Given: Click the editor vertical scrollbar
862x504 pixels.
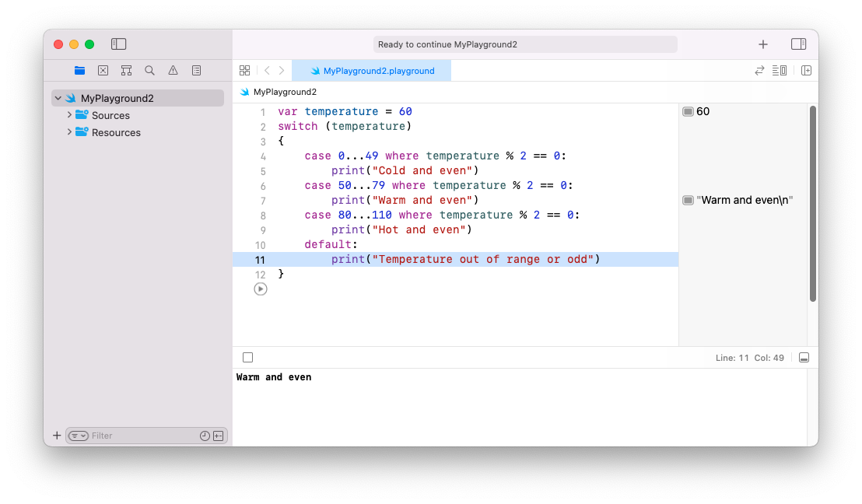Looking at the screenshot, I should 812,203.
